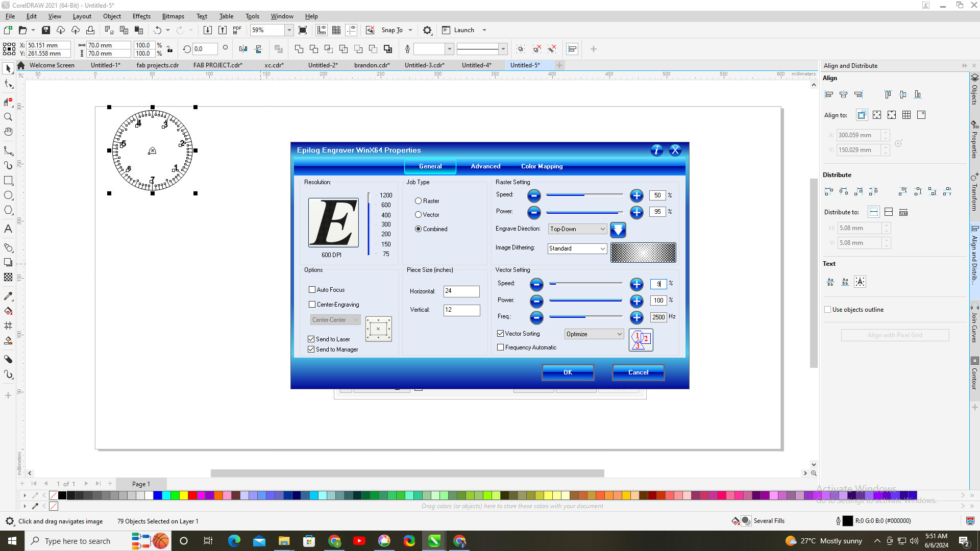Decrease Raster Speed with minus button
This screenshot has width=980, height=551.
(x=534, y=195)
